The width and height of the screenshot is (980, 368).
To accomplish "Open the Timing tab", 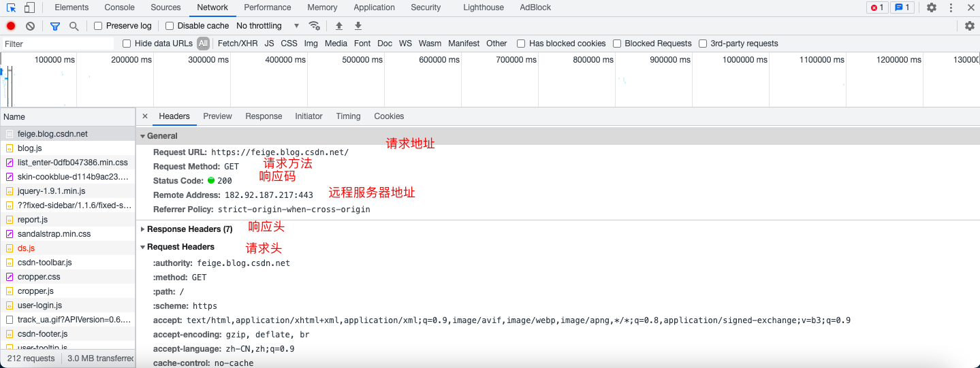I will pos(348,116).
